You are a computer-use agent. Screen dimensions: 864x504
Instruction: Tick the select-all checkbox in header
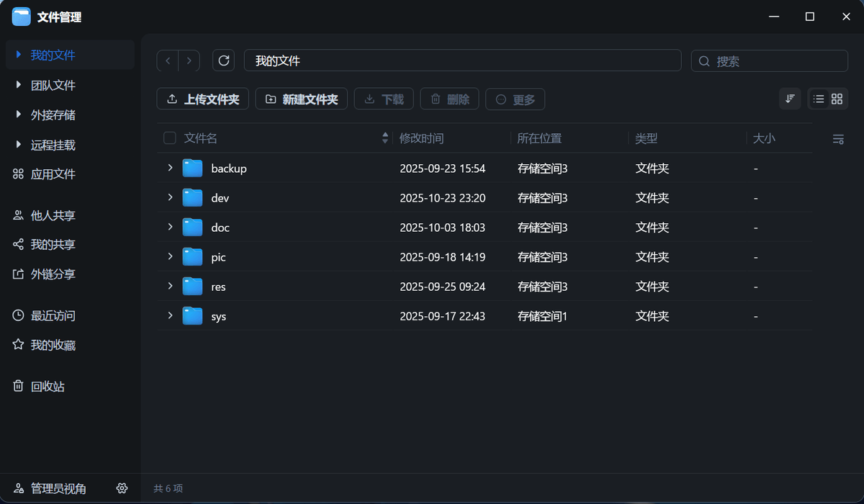tap(170, 138)
